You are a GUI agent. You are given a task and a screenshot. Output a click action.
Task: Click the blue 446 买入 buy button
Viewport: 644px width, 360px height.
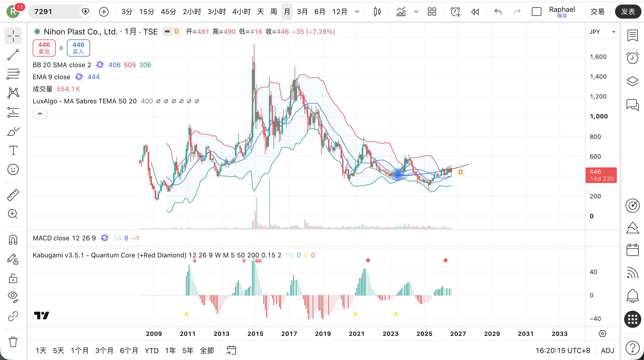click(78, 48)
